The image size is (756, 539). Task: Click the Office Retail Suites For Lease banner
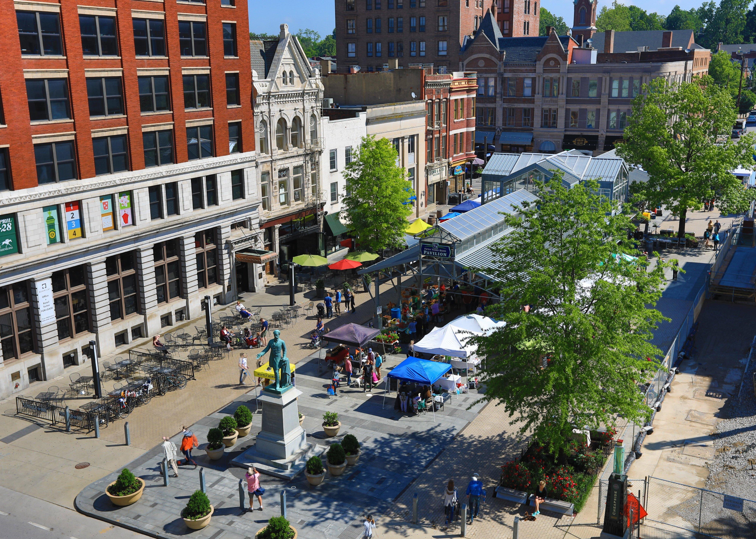(x=46, y=302)
